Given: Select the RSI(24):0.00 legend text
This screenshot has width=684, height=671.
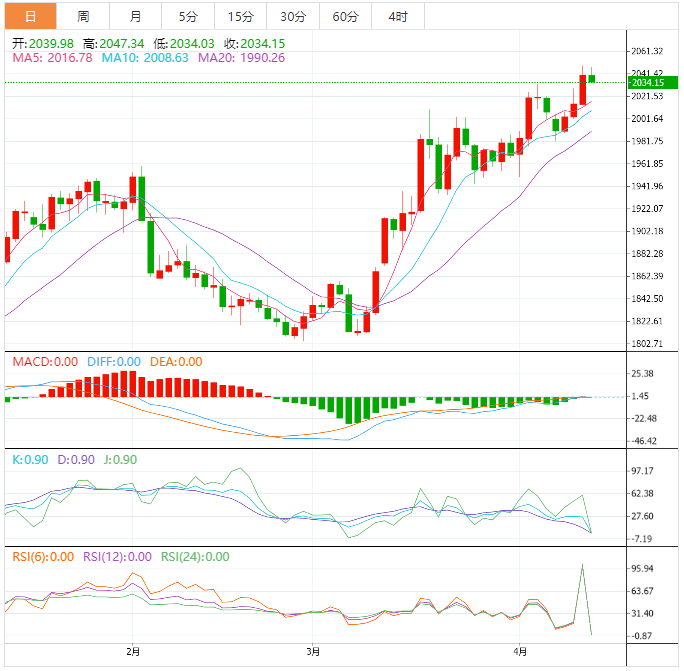Looking at the screenshot, I should pyautogui.click(x=194, y=557).
